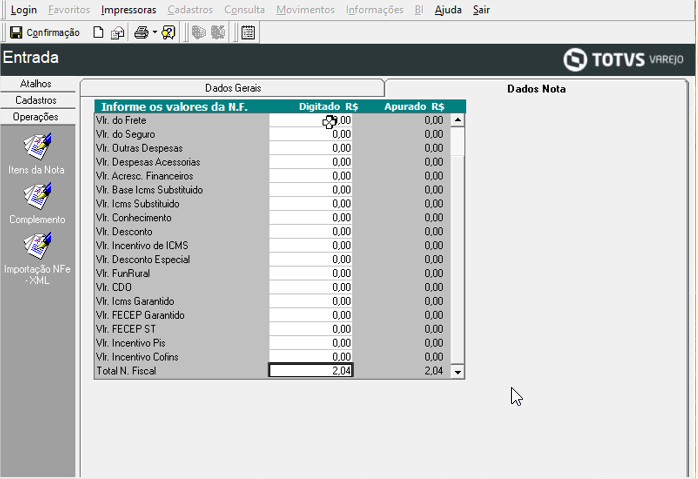Click Total N. Fiscal digitado field
This screenshot has width=698, height=479.
tap(311, 370)
